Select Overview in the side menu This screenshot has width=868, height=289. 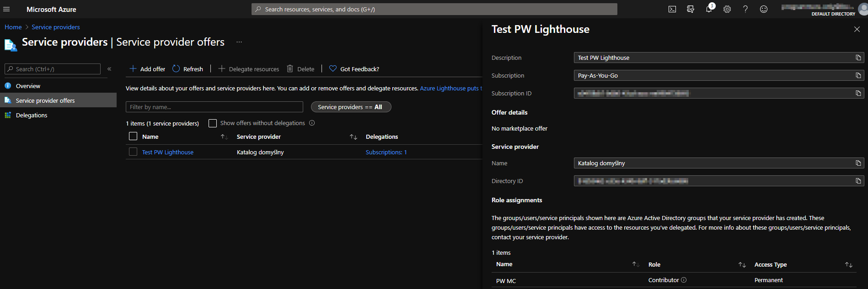(x=28, y=86)
